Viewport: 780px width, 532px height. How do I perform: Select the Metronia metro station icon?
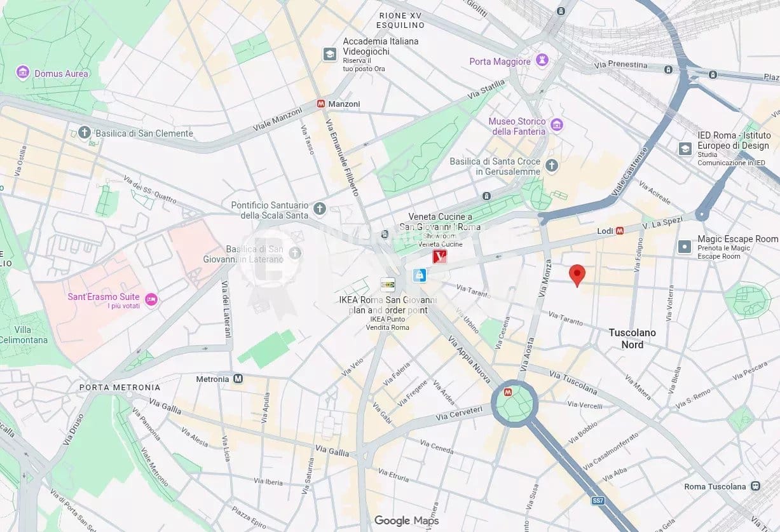[238, 379]
